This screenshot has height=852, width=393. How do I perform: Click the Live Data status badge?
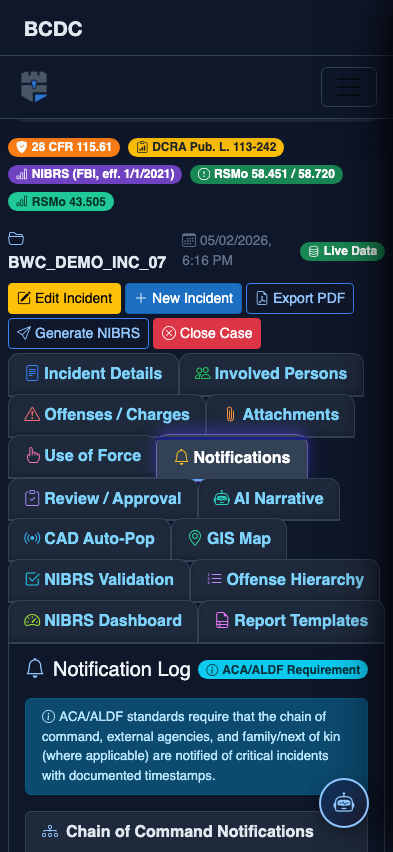point(342,251)
